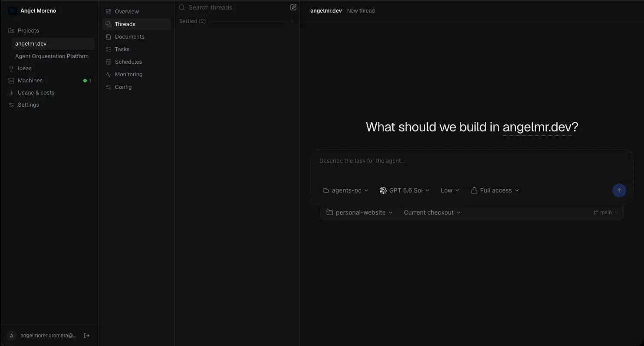Select the angelmr.dev project
This screenshot has width=644, height=346.
(53, 44)
